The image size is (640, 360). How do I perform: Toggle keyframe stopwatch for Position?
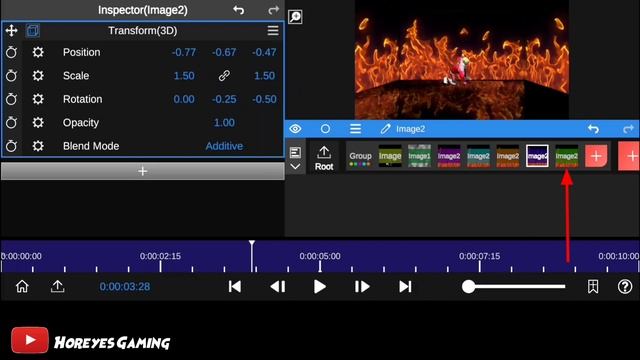11,52
